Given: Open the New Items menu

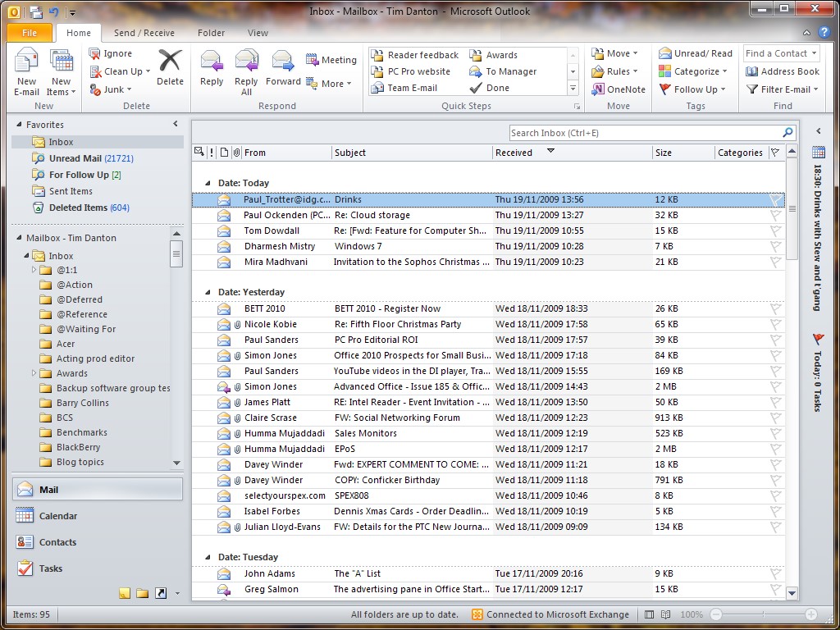Looking at the screenshot, I should coord(61,72).
